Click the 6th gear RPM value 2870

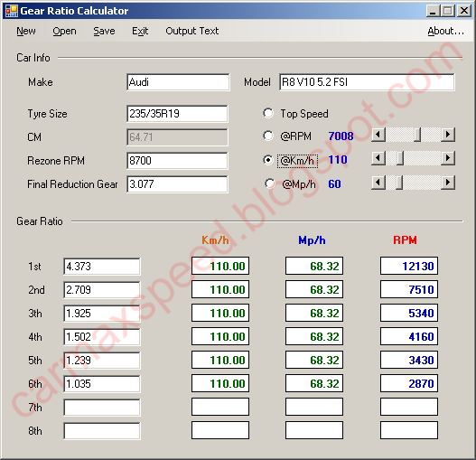(409, 383)
